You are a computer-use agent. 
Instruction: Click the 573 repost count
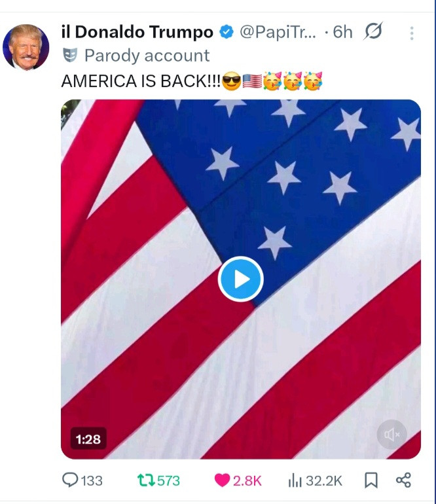click(x=168, y=480)
